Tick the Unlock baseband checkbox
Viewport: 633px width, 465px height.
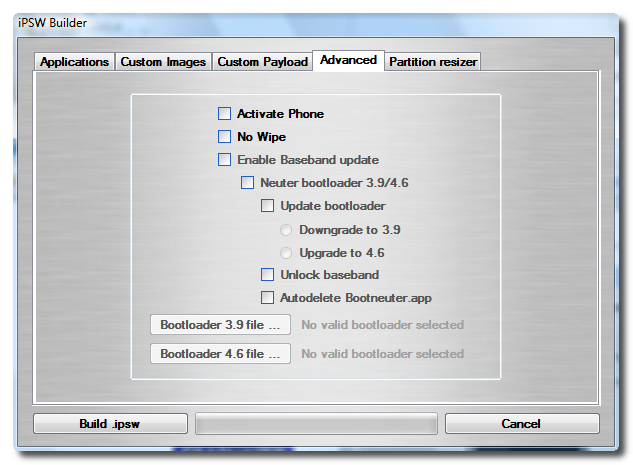click(x=267, y=275)
